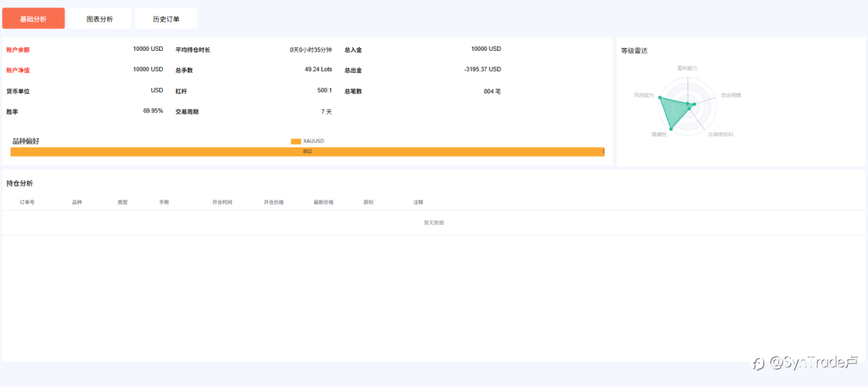The width and height of the screenshot is (868, 387).
Task: Click the green radar polygon area
Action: point(673,110)
